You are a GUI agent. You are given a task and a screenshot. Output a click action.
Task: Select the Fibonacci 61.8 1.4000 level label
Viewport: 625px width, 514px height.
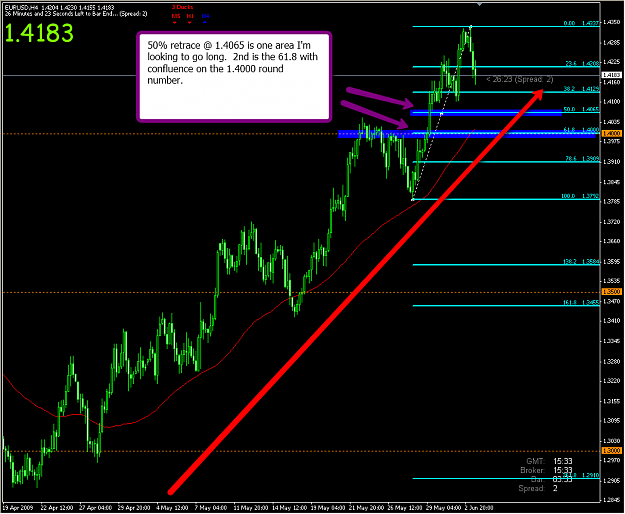(x=582, y=130)
